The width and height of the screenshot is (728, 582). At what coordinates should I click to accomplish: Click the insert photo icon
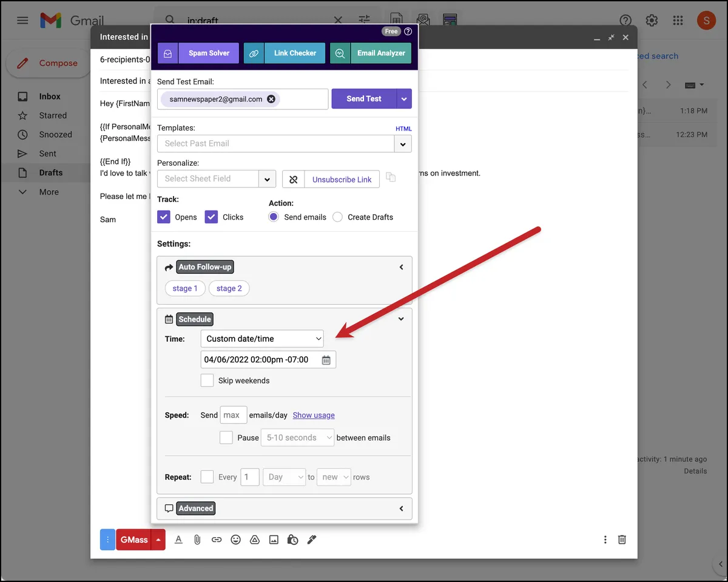274,540
